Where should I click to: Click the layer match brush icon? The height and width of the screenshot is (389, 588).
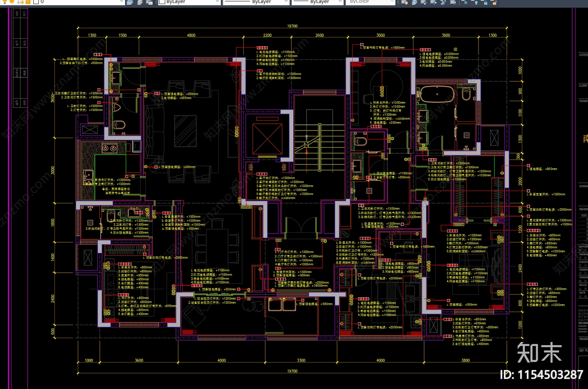click(404, 2)
